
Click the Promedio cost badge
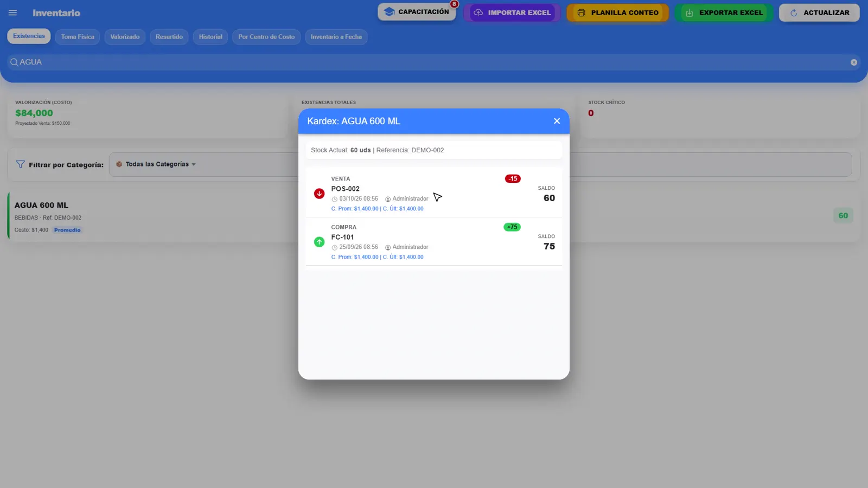pyautogui.click(x=67, y=230)
